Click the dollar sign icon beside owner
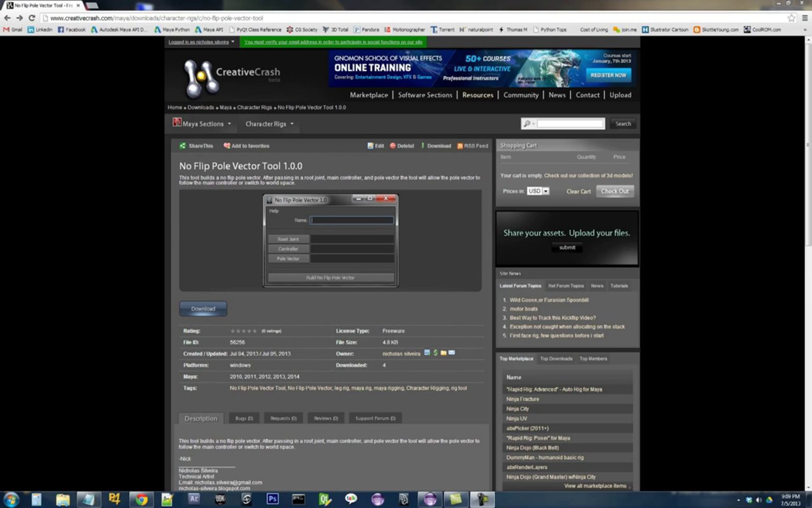 click(435, 353)
